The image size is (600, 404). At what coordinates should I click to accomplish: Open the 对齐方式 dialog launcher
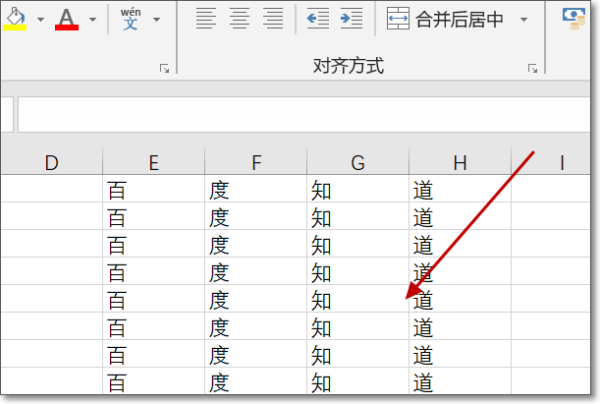pyautogui.click(x=533, y=68)
